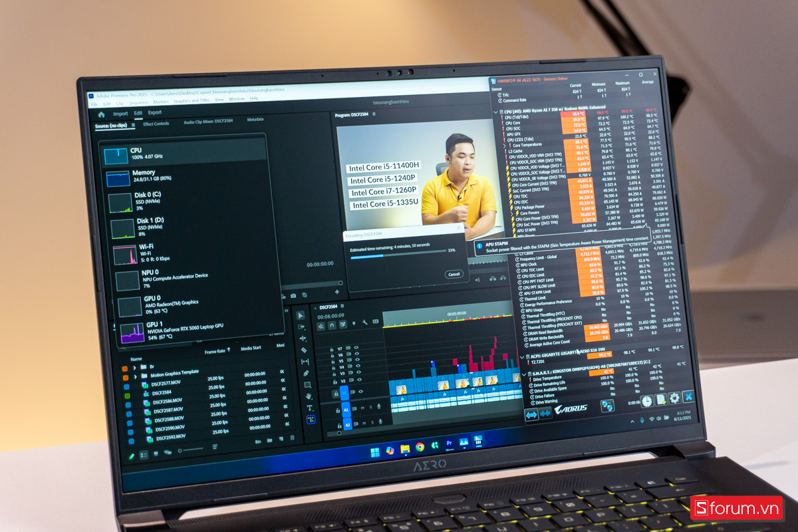Open the Premiere Pro Home screen icon
Viewport: 798px width, 532px height.
[102, 114]
